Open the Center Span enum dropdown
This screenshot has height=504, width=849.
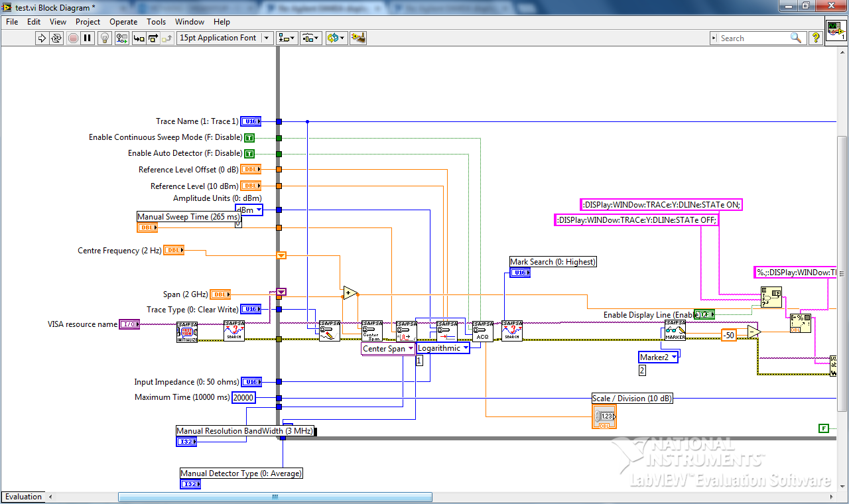click(x=389, y=349)
